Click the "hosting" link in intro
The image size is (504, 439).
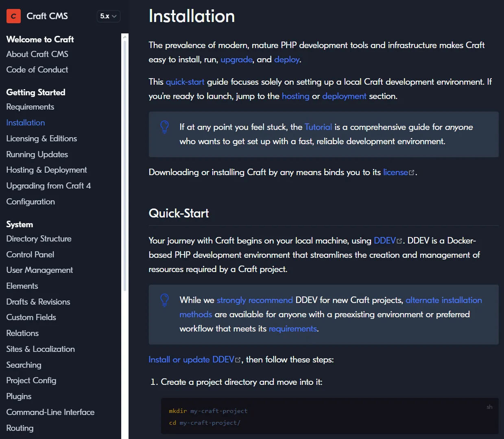point(296,96)
